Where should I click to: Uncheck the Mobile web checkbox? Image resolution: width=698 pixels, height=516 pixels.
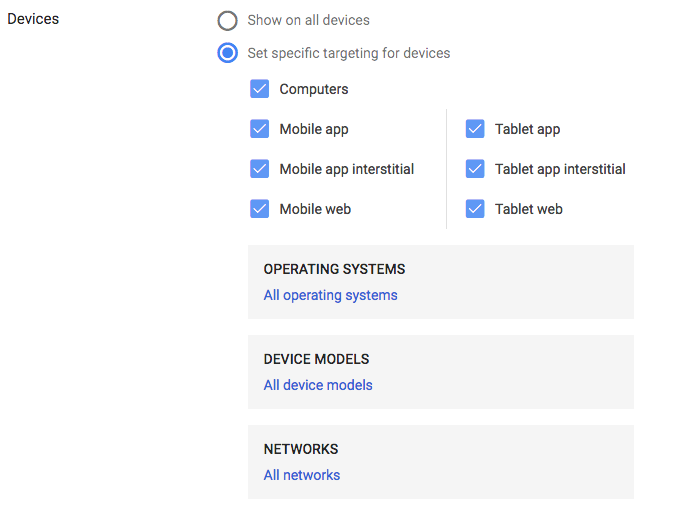(260, 209)
